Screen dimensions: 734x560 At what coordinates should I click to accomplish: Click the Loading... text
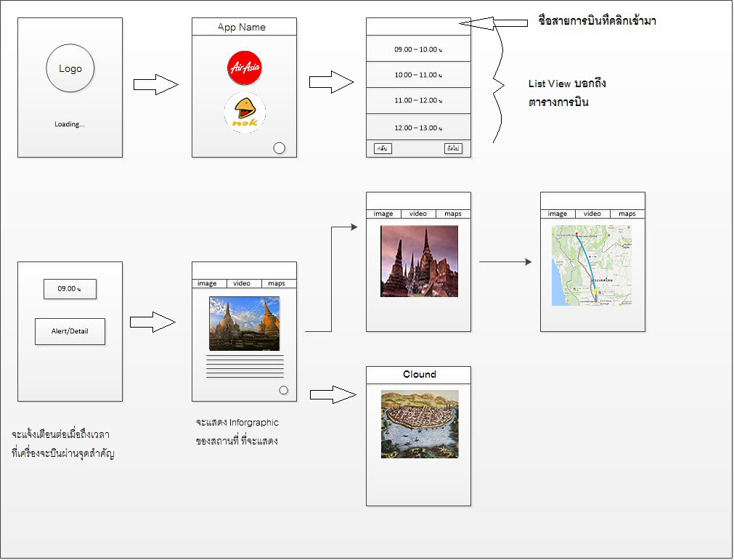70,124
